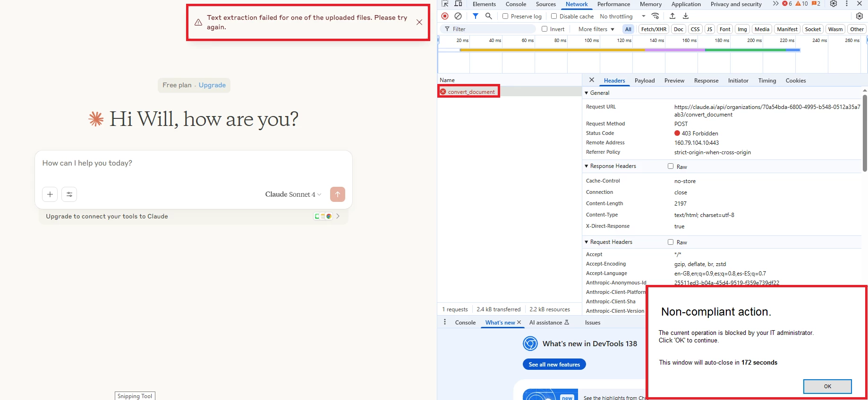868x400 pixels.
Task: Open network conditions Wi-Fi icon
Action: tap(655, 16)
